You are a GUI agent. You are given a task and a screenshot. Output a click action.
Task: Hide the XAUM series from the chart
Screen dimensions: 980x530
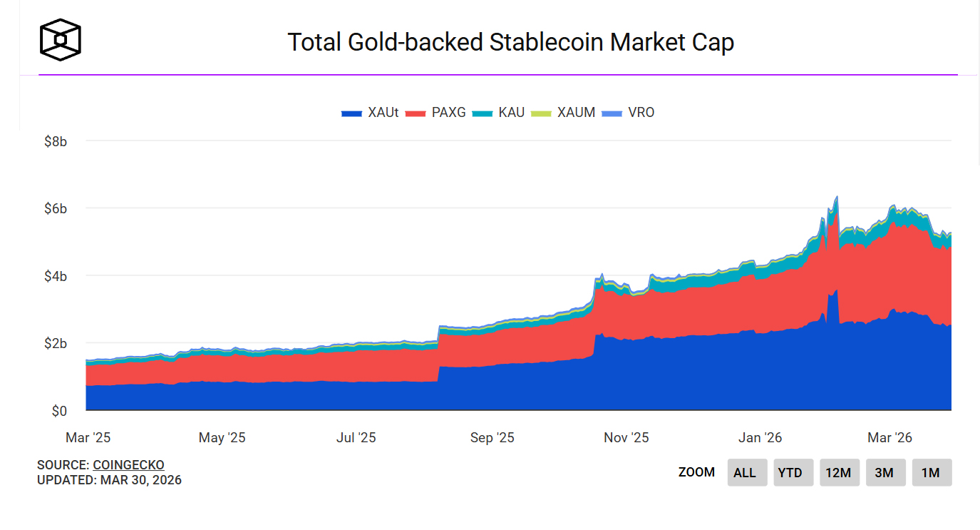(577, 112)
